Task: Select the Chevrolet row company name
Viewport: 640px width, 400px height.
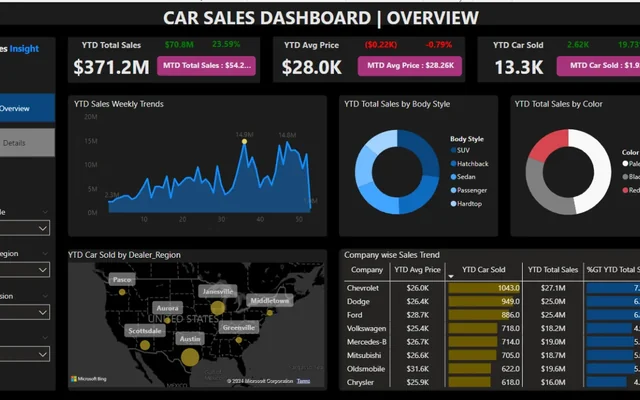Action: tap(362, 288)
